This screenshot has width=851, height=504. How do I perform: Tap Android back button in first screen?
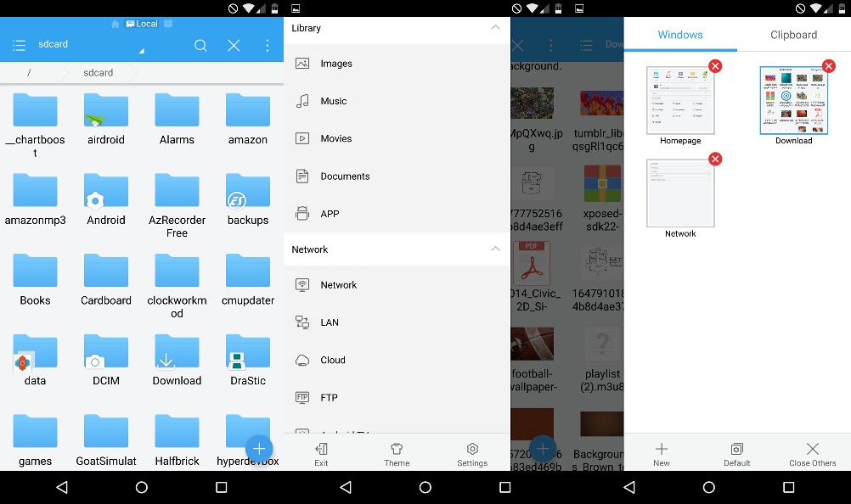(x=62, y=487)
